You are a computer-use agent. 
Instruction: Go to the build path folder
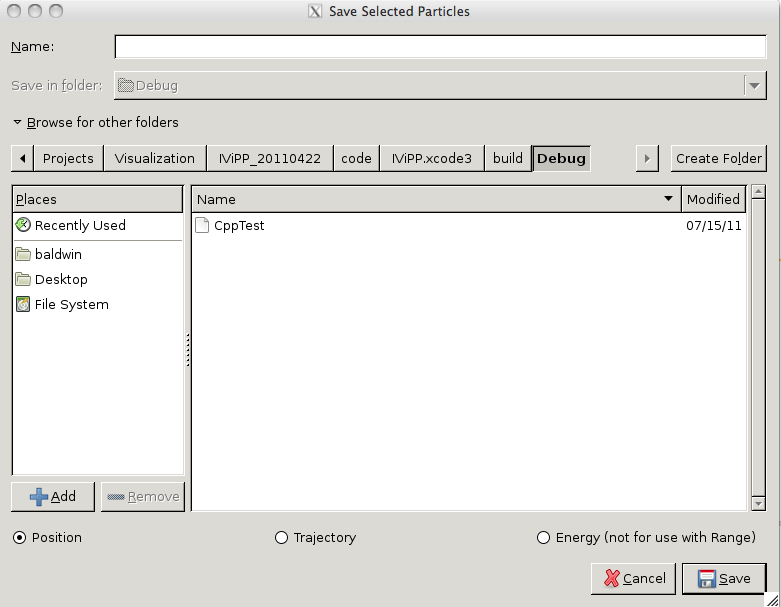coord(508,158)
